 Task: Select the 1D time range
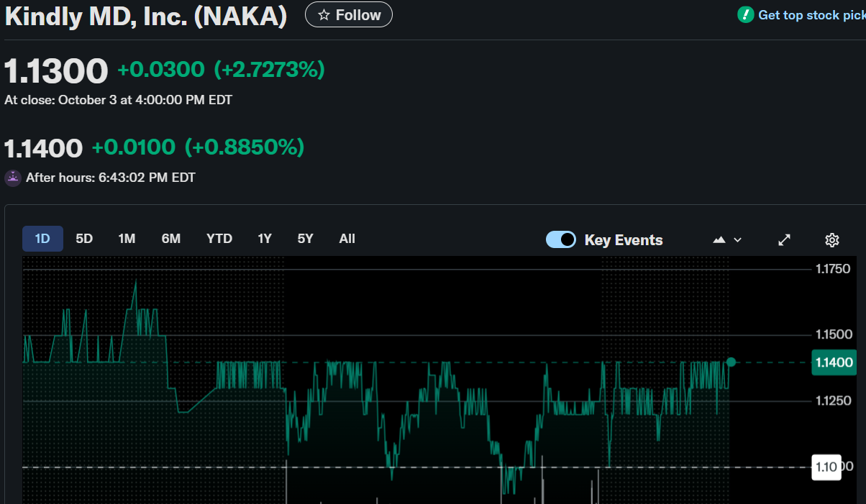click(42, 239)
